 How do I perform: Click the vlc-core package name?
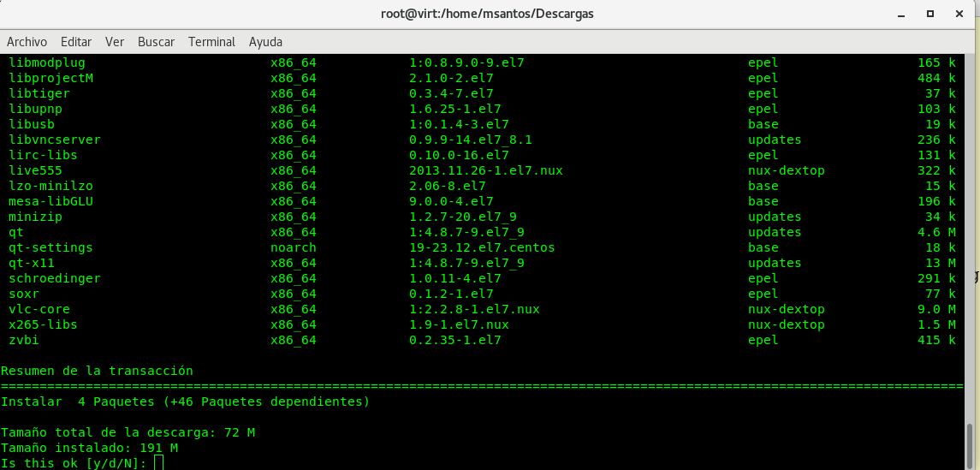[39, 309]
